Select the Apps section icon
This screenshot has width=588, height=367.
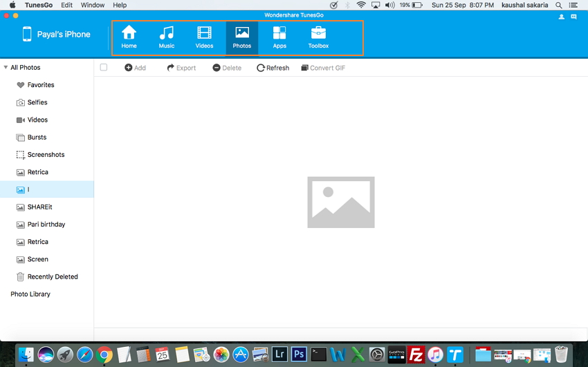tap(279, 37)
